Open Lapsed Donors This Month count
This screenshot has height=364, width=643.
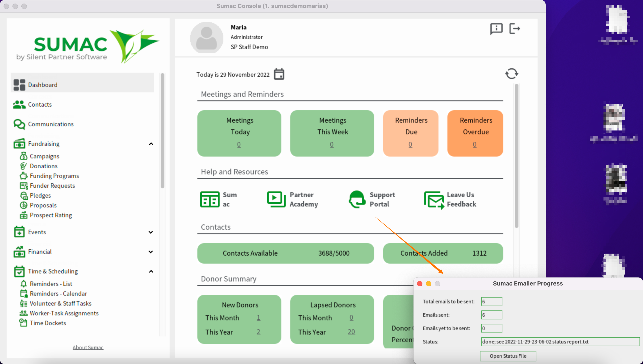(x=351, y=318)
